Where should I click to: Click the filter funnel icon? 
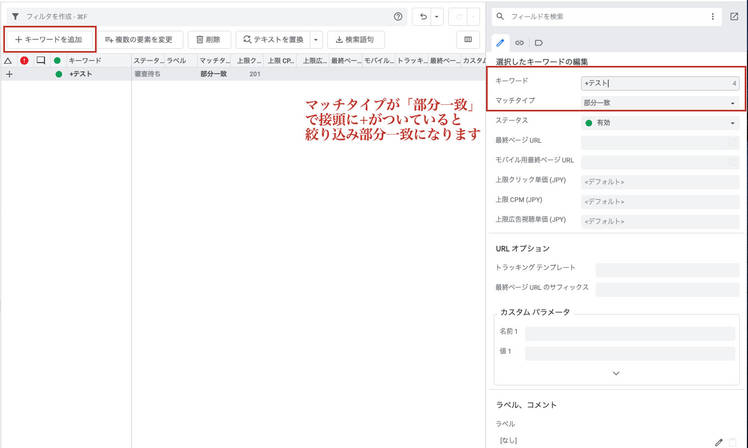click(x=15, y=17)
